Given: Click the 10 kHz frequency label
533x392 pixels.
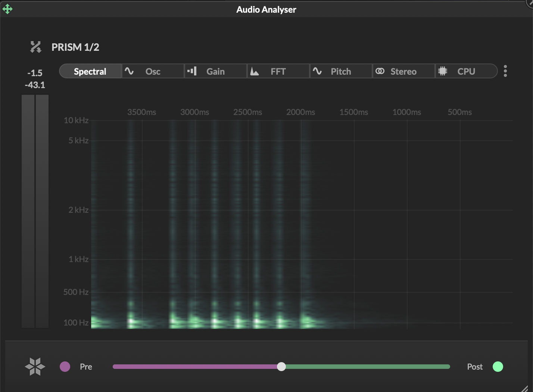Looking at the screenshot, I should pyautogui.click(x=76, y=120).
